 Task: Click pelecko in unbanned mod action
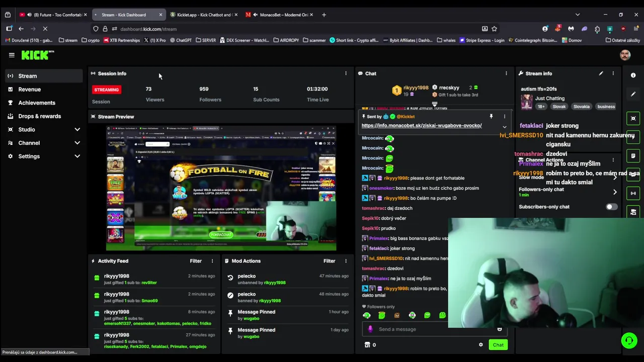(x=247, y=276)
